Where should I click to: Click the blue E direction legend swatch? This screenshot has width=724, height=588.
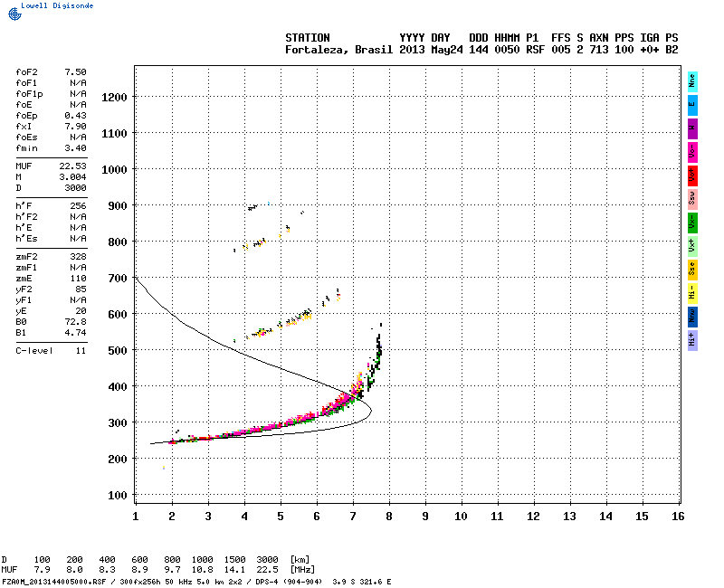click(x=692, y=104)
